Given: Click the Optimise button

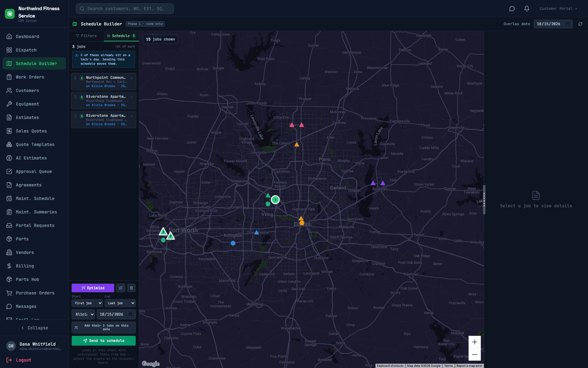Looking at the screenshot, I should pyautogui.click(x=93, y=288).
